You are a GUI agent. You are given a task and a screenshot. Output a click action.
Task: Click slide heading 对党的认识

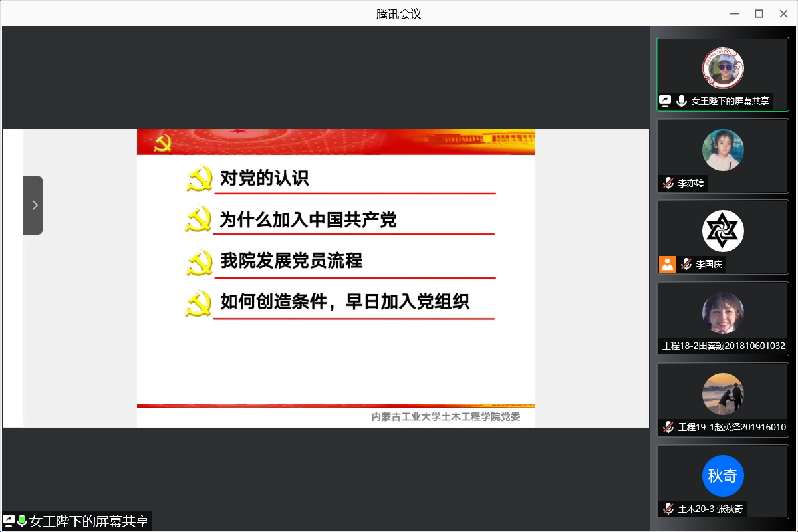coord(265,178)
